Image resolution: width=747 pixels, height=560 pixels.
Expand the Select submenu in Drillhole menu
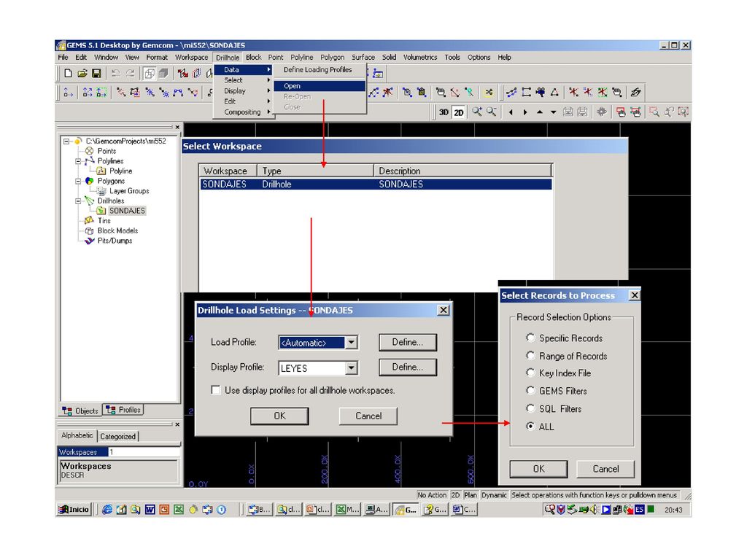(x=244, y=80)
